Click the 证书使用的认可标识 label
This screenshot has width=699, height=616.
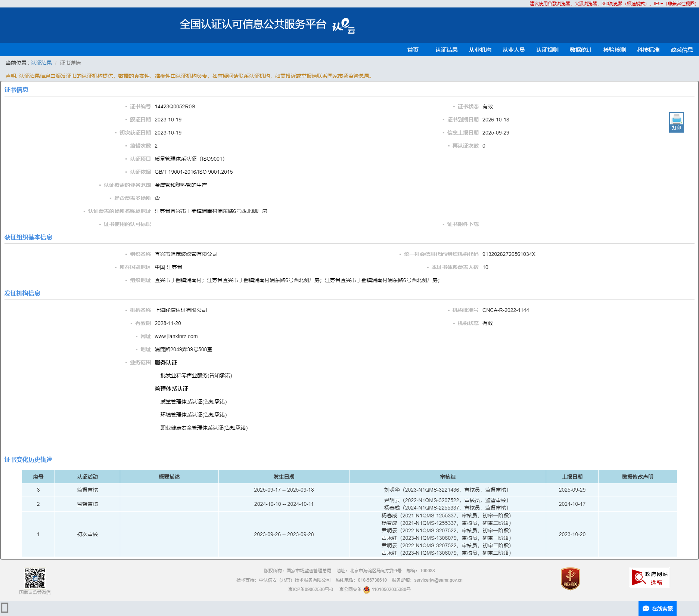(x=127, y=224)
